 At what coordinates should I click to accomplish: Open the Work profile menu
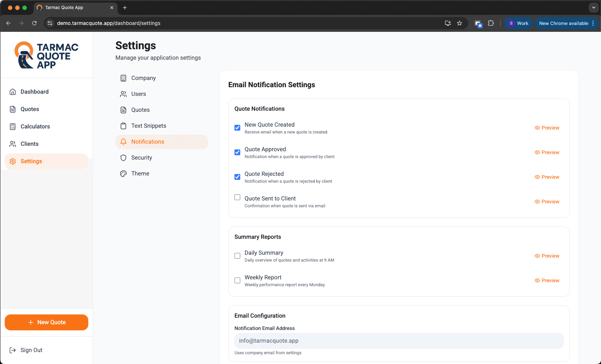click(x=519, y=23)
